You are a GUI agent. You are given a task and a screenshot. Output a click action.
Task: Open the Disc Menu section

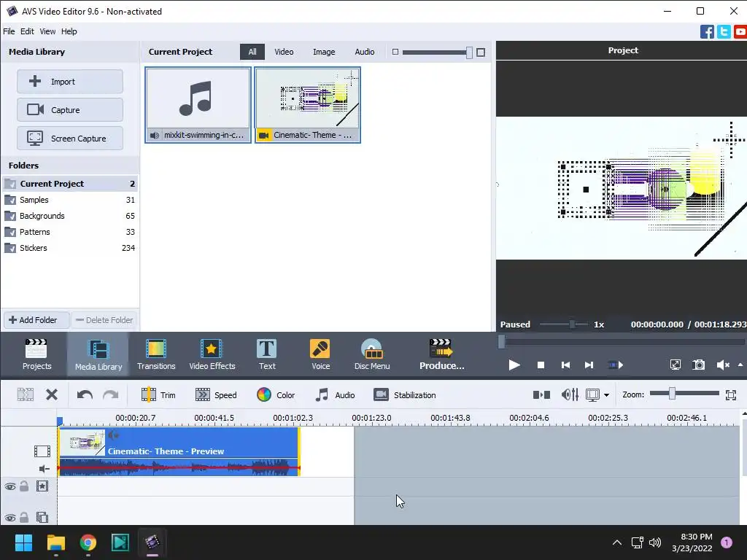(x=372, y=354)
